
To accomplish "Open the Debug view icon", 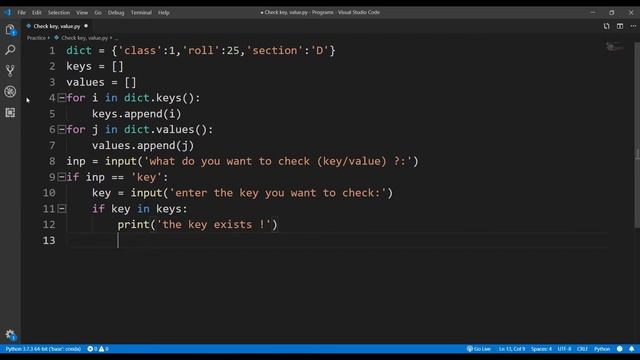I will point(10,91).
